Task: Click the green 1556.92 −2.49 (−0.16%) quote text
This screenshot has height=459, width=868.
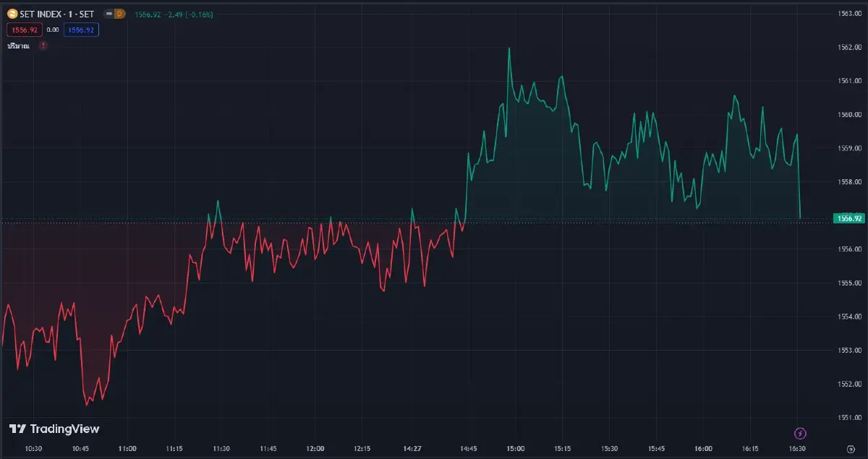Action: [174, 14]
